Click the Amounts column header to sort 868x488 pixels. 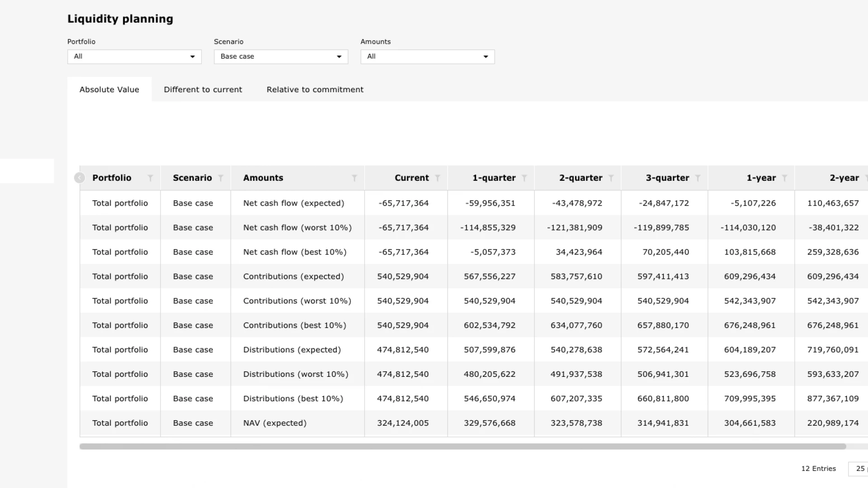(263, 178)
